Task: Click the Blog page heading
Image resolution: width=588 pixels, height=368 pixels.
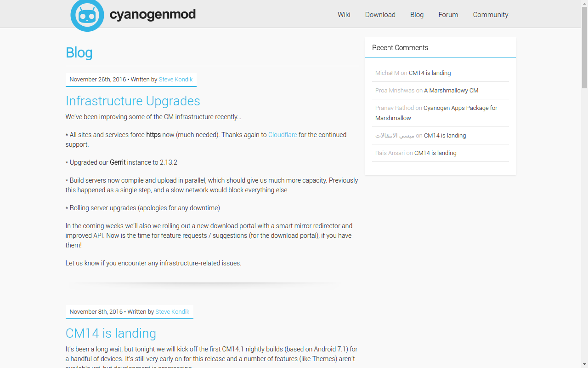Action: click(79, 52)
